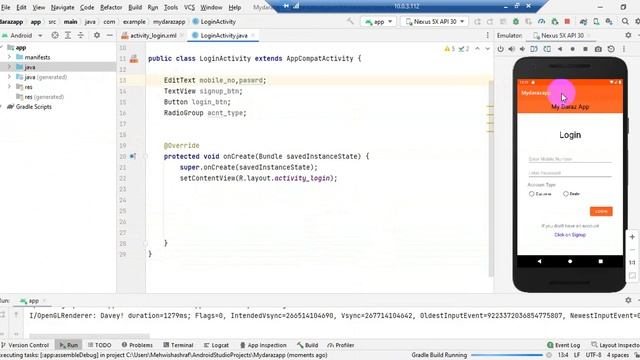
Task: Click the red Stop app button
Action: [x=567, y=21]
